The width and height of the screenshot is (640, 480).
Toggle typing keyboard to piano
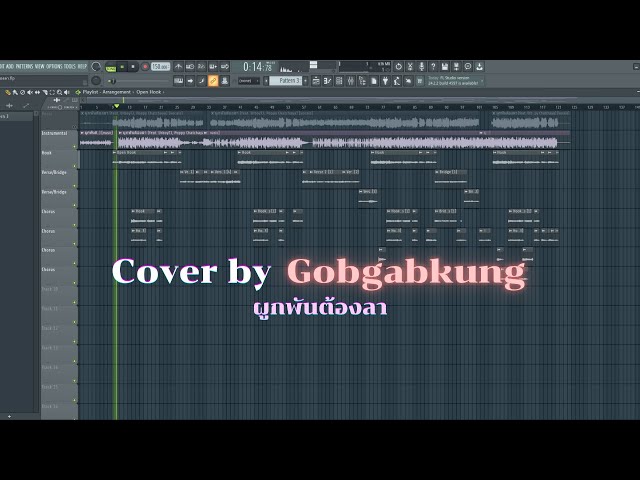178,81
